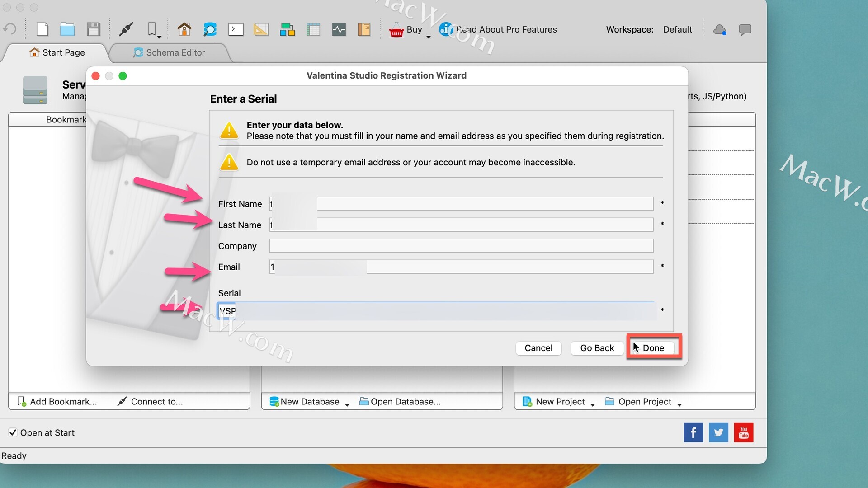The width and height of the screenshot is (868, 488).
Task: Expand the Buy dropdown arrow
Action: click(428, 37)
